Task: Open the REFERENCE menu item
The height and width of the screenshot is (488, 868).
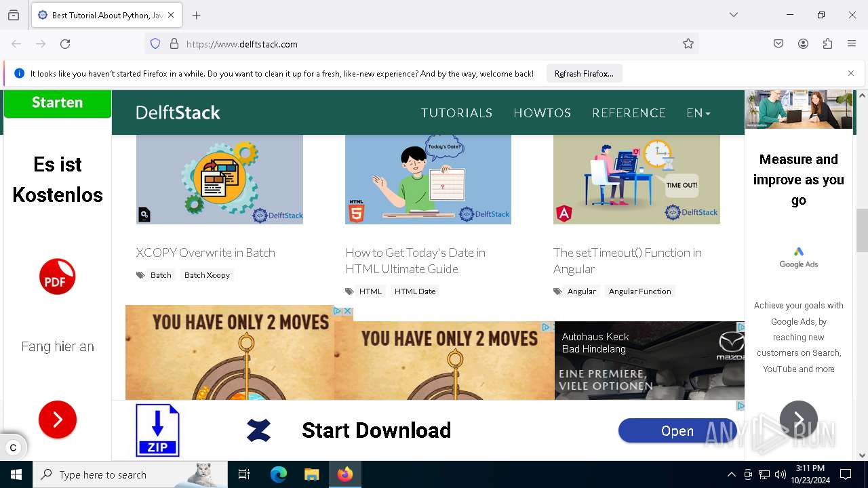Action: coord(629,113)
